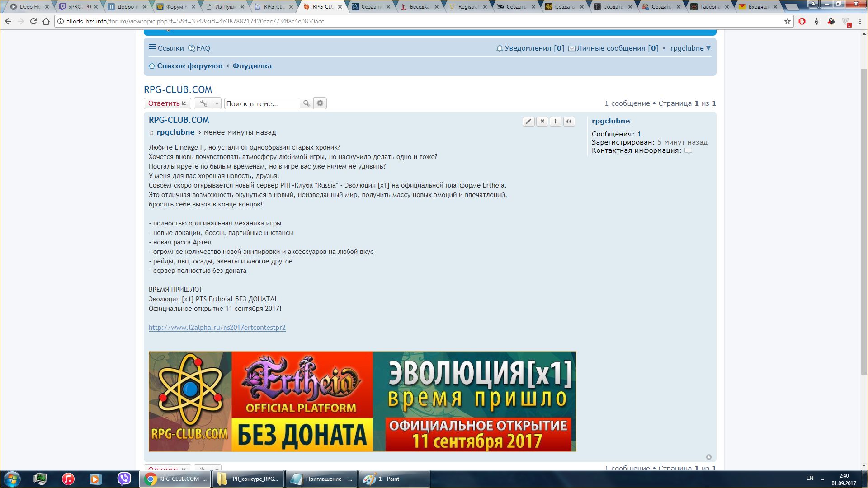Switch to the 1 - Paint window
The width and height of the screenshot is (868, 488).
(394, 479)
